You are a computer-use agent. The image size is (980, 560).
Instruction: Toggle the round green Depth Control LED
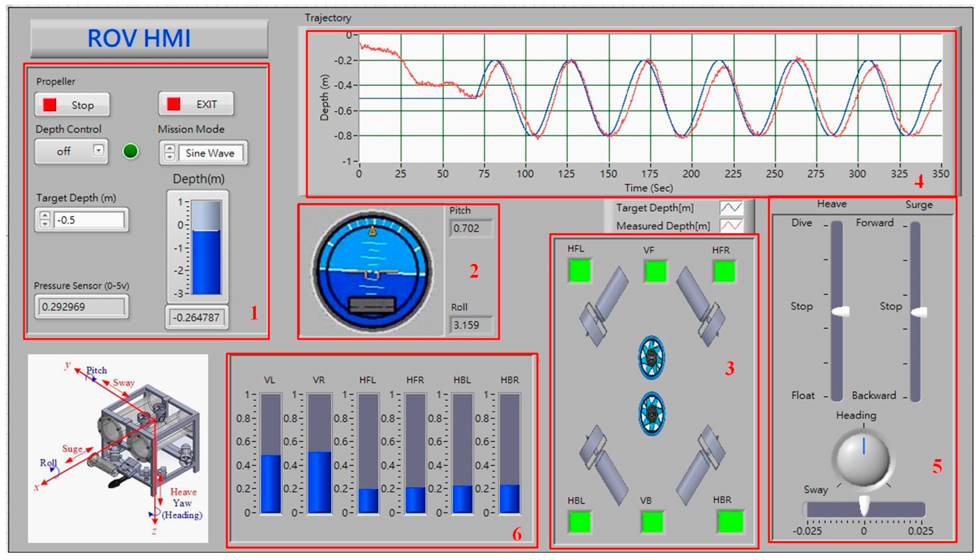[x=130, y=151]
